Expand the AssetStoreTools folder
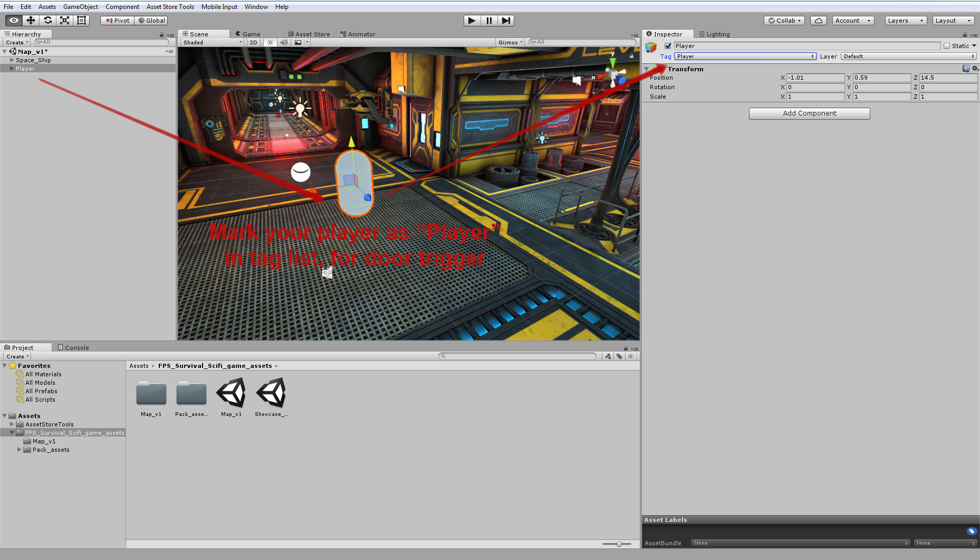 (12, 424)
